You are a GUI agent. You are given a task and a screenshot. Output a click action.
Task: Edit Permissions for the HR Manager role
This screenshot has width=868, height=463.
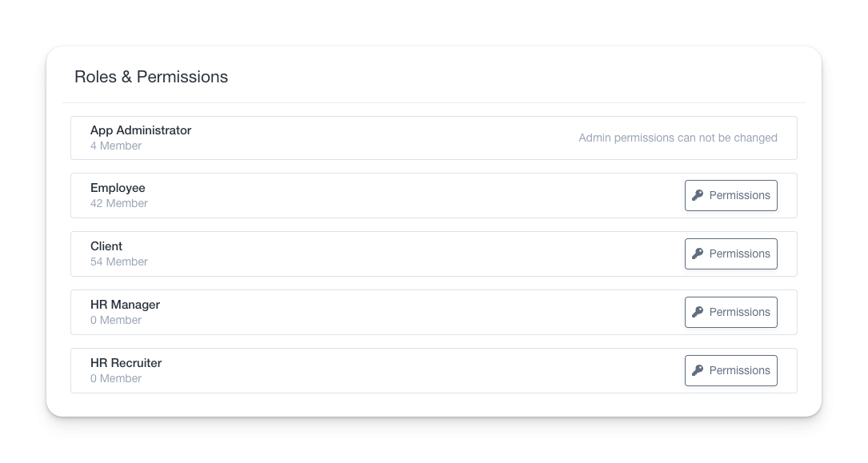tap(730, 312)
